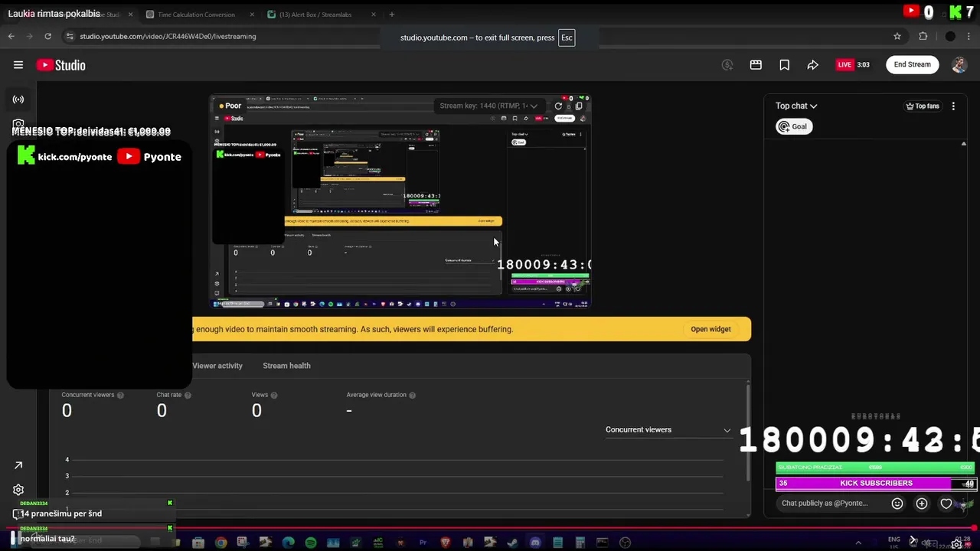Open Spotify from the Windows taskbar

point(311,543)
